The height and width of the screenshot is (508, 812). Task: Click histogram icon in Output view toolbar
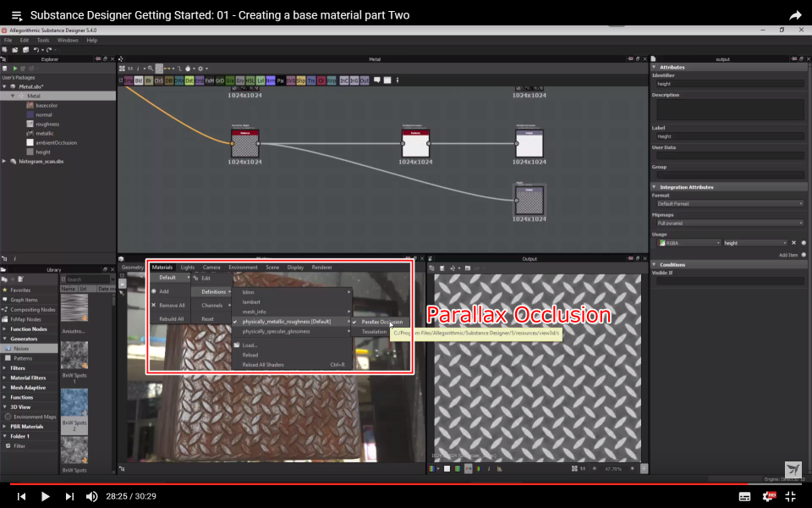(x=499, y=468)
